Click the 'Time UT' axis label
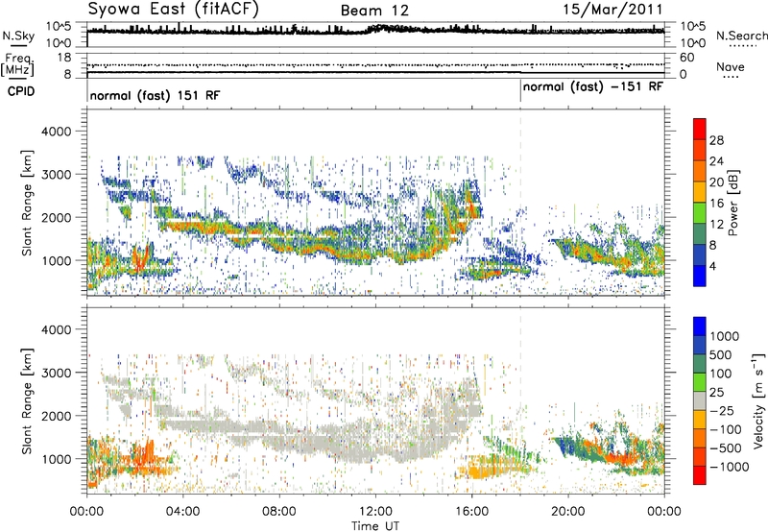The height and width of the screenshot is (532, 768). click(x=375, y=526)
